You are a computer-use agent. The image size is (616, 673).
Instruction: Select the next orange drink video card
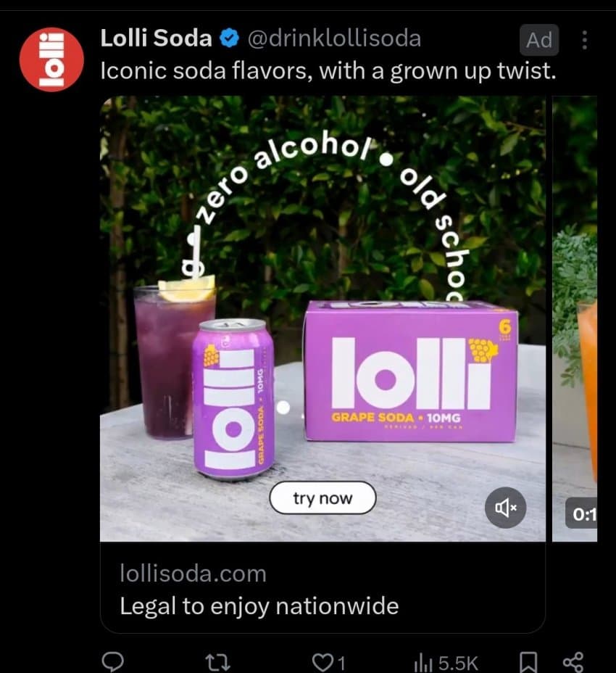point(575,318)
